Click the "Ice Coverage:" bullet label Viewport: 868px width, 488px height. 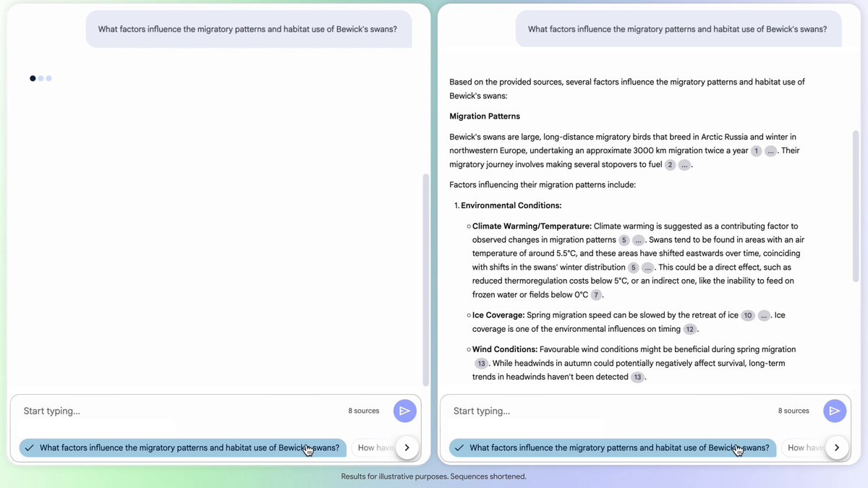[x=498, y=315]
